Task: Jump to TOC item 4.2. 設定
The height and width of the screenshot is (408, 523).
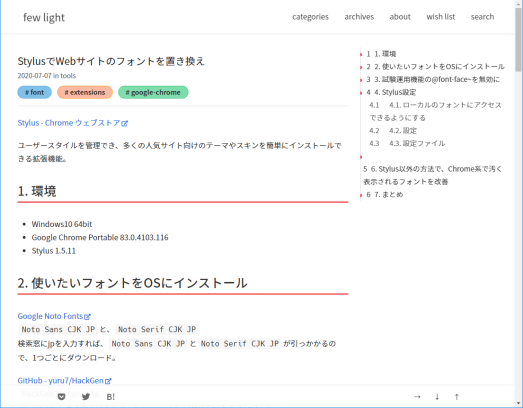Action: point(393,130)
